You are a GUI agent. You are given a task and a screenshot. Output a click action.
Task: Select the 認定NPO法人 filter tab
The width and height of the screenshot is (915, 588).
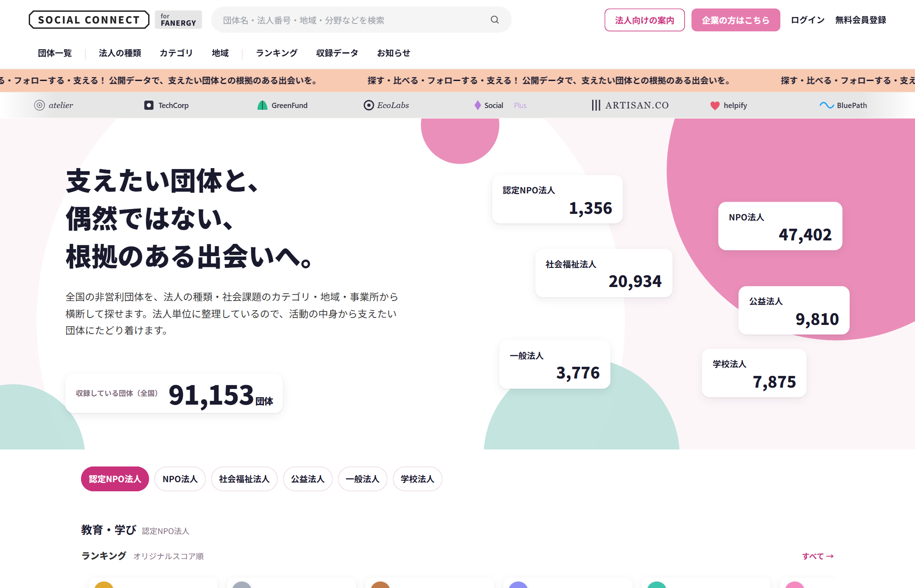(115, 479)
